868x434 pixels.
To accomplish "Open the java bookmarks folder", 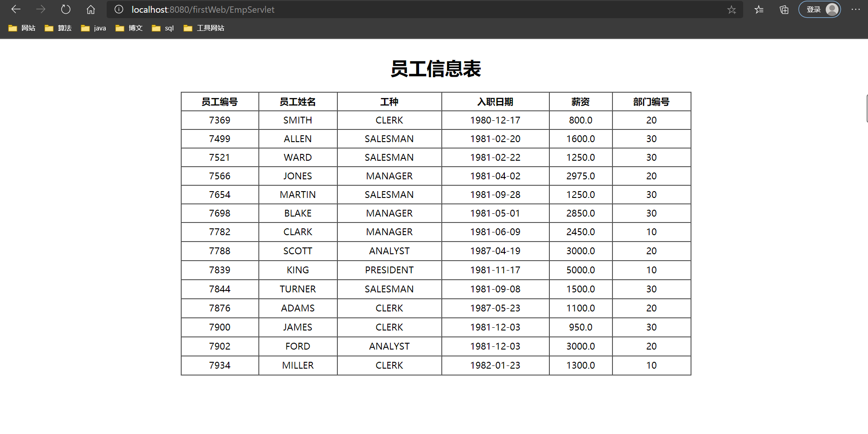I will click(94, 28).
